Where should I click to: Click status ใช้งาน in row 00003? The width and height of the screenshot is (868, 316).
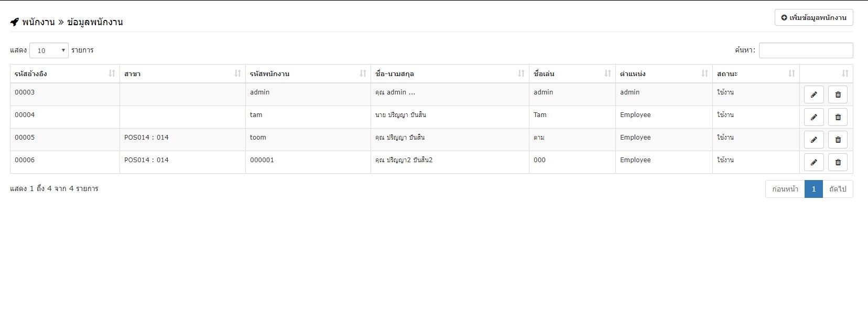[756, 94]
